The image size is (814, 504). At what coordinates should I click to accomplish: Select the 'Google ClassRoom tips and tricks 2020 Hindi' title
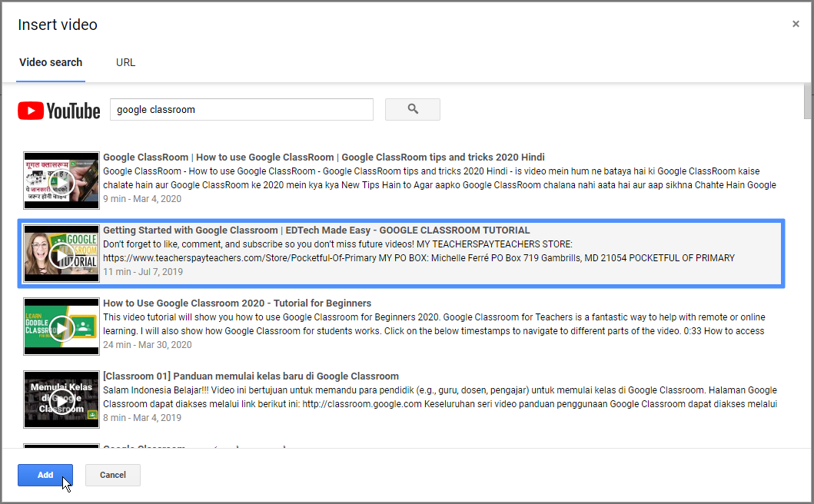(324, 157)
